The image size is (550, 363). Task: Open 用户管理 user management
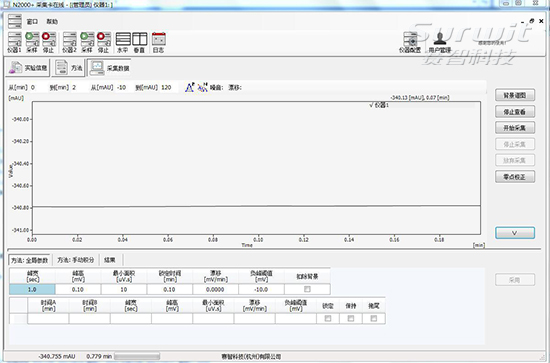[x=440, y=42]
